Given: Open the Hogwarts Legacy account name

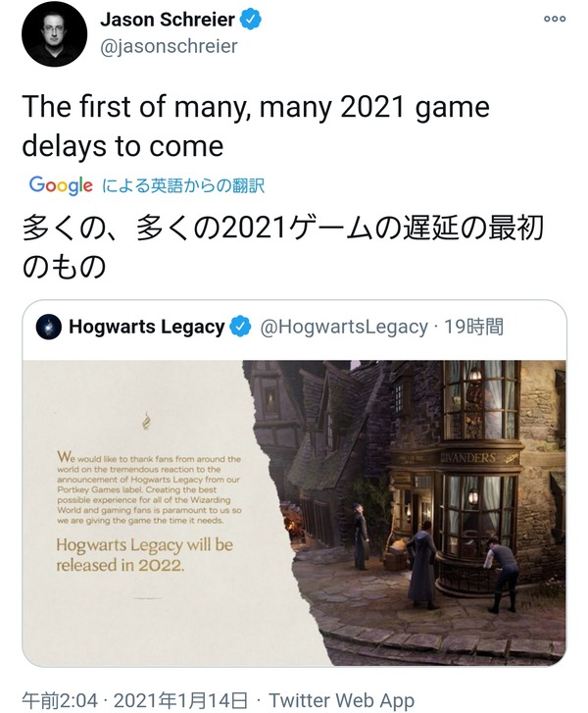Looking at the screenshot, I should tap(147, 327).
